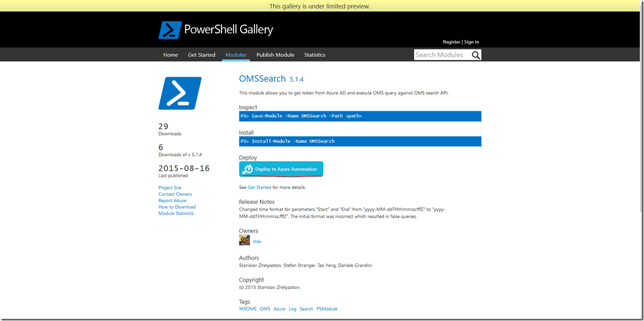
Task: View the Module Statistics link
Action: 176,213
